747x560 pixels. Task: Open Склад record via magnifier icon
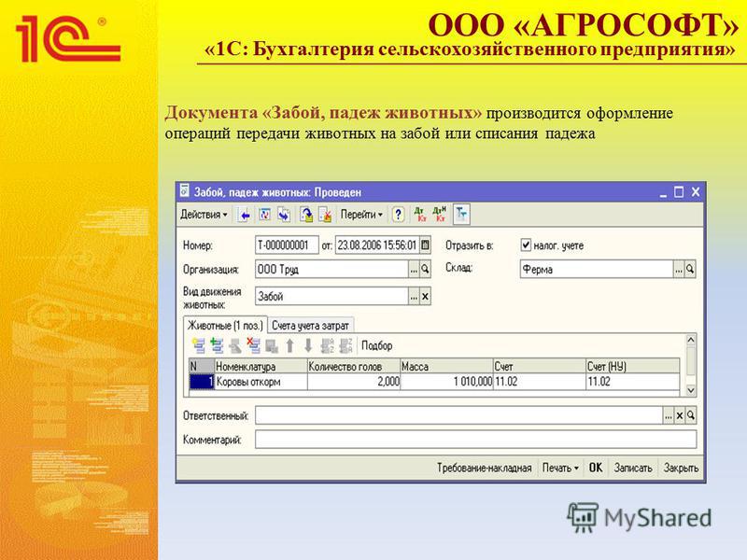(x=690, y=270)
